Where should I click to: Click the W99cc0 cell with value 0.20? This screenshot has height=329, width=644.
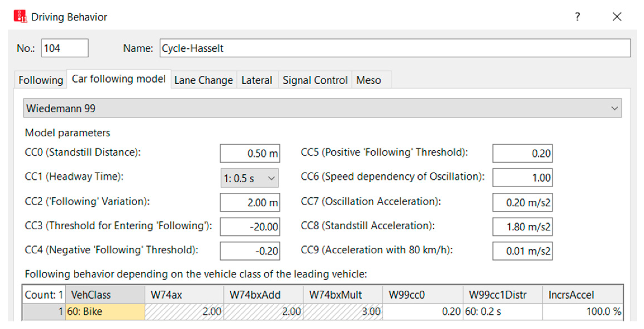423,312
